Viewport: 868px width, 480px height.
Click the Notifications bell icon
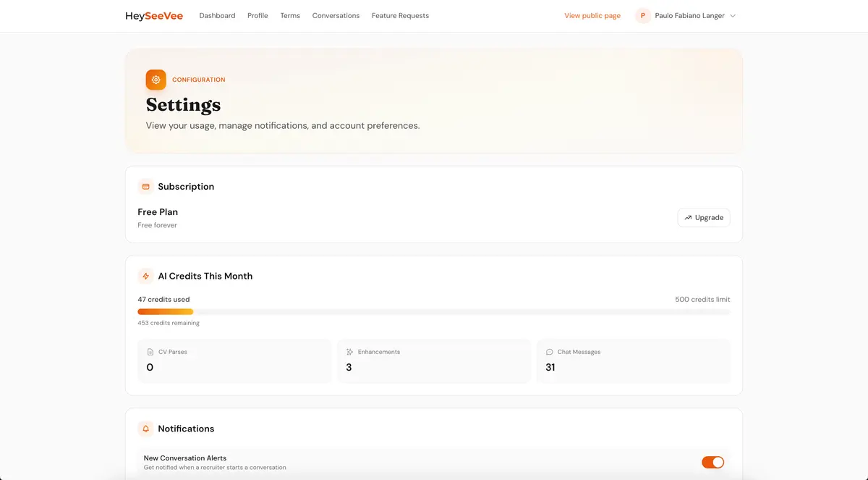click(x=145, y=429)
